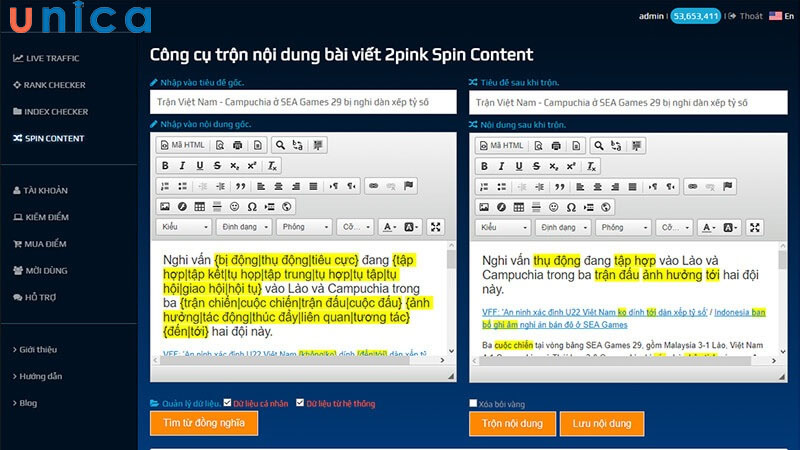This screenshot has width=800, height=450.
Task: Click Remove Format icon in left editor
Action: pyautogui.click(x=272, y=166)
